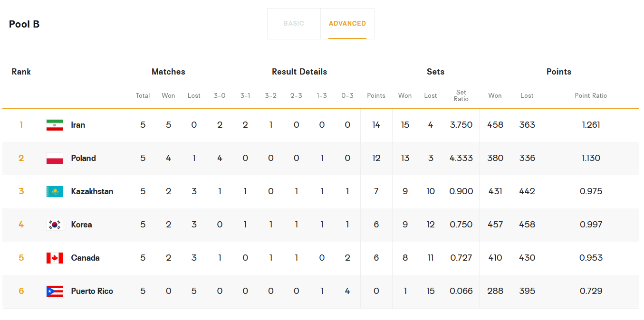Switch to the BASIC tab
Image resolution: width=644 pixels, height=320 pixels.
[x=294, y=23]
